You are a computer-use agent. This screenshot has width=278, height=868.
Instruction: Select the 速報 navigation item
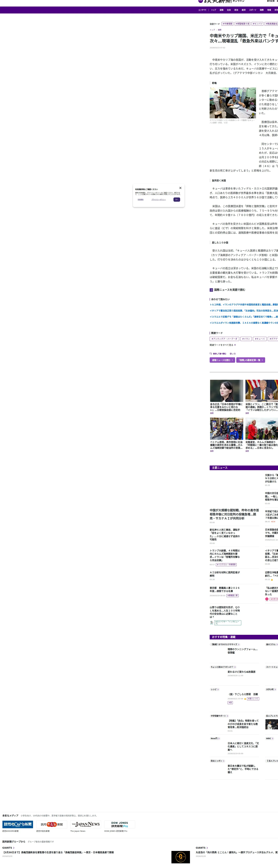click(x=221, y=10)
